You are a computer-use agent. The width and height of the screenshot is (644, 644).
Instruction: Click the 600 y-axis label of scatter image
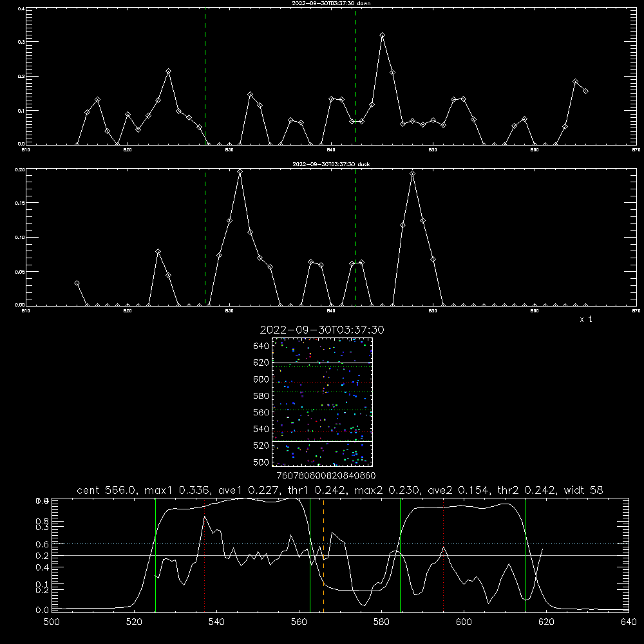coord(261,379)
